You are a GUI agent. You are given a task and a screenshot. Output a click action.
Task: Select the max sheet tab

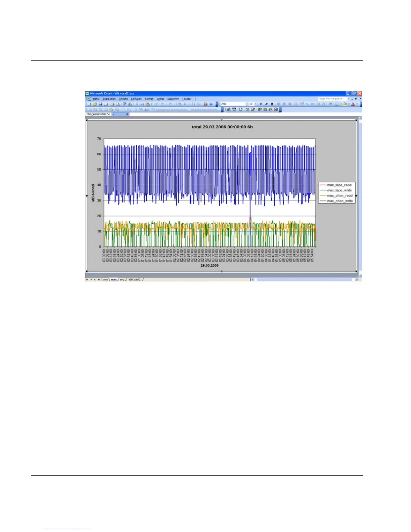pyautogui.click(x=114, y=279)
